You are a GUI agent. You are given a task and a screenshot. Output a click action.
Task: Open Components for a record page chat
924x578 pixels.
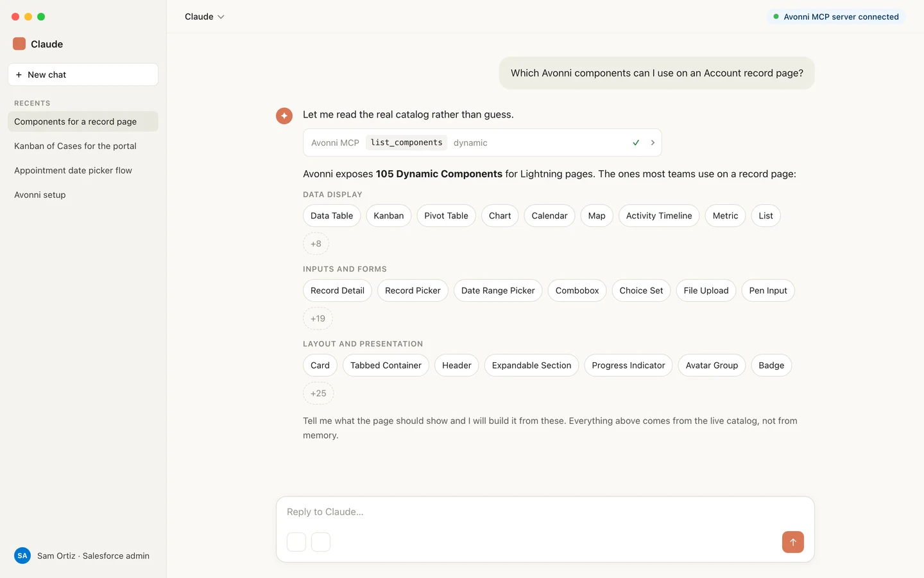click(83, 121)
